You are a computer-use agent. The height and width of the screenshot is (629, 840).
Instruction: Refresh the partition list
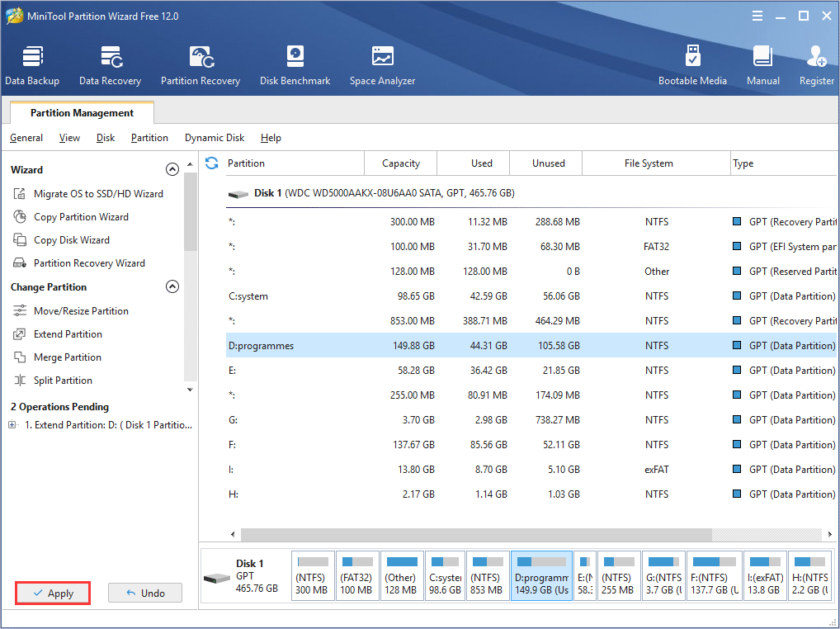pyautogui.click(x=211, y=163)
